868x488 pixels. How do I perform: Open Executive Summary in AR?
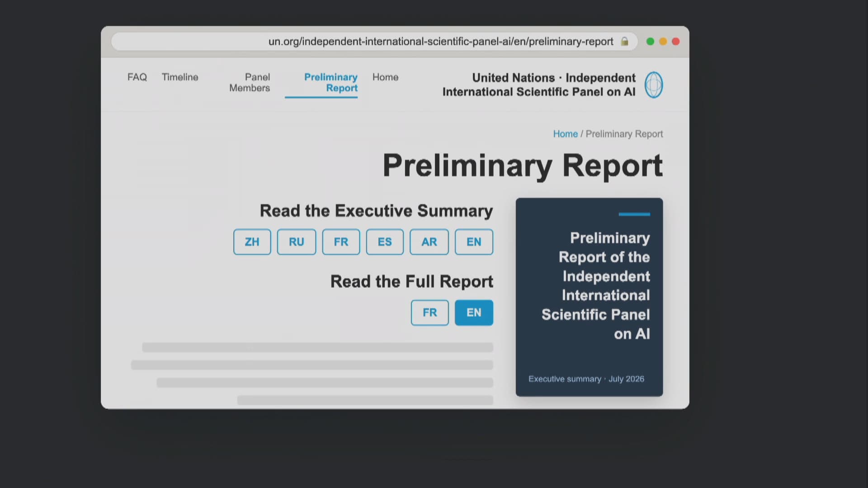429,242
